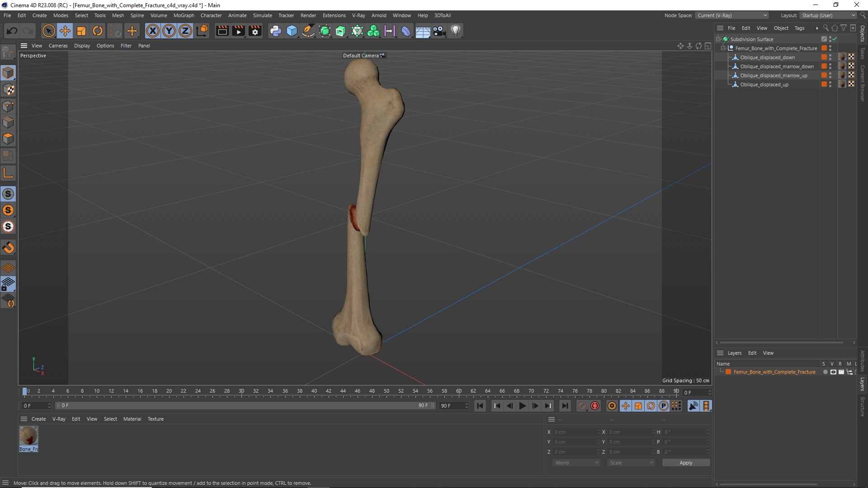Open the Scale dropdown in coordinates
The width and height of the screenshot is (868, 488).
[631, 463]
